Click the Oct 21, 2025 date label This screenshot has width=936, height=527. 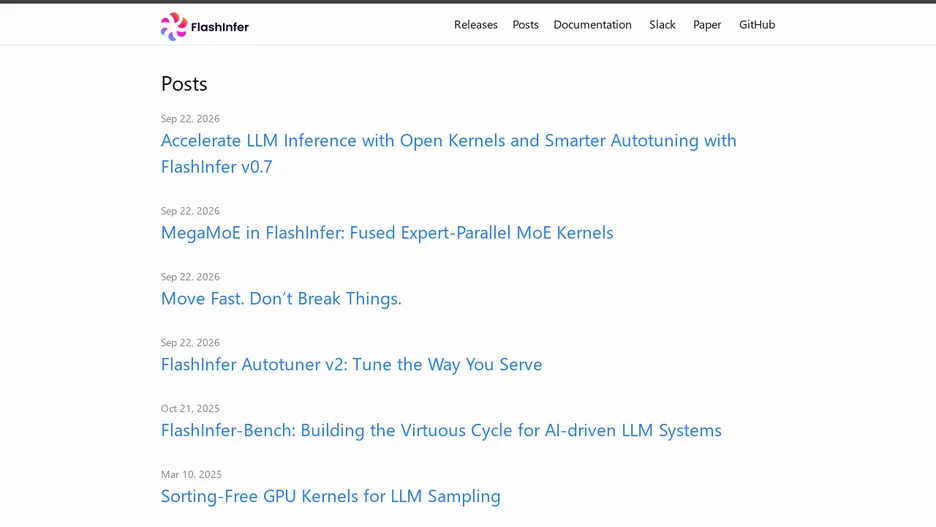click(x=190, y=408)
